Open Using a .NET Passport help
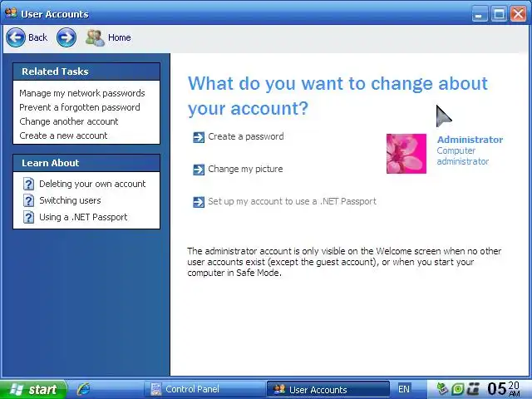The height and width of the screenshot is (399, 532). (x=83, y=217)
